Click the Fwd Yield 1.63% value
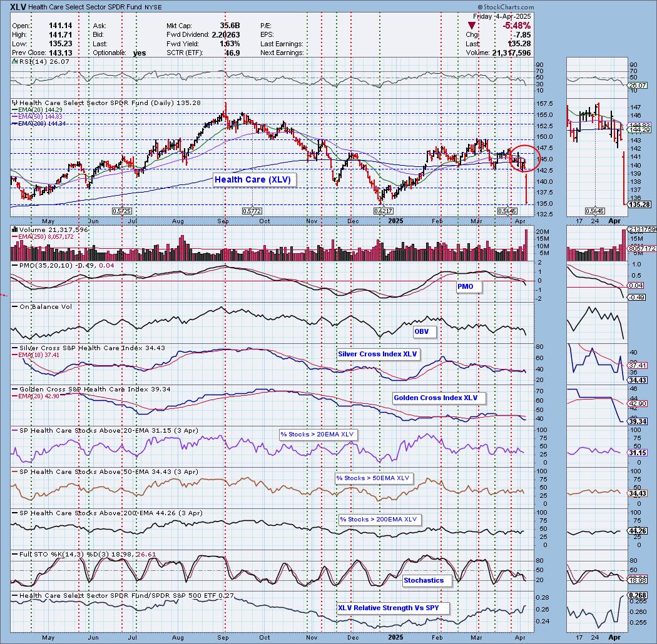Screen dimensions: 657x644 point(230,44)
